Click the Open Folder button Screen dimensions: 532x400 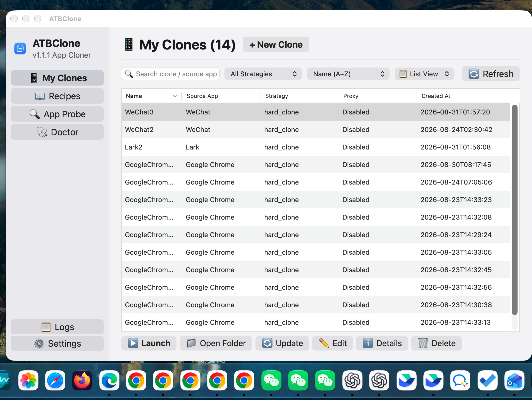[x=216, y=343]
